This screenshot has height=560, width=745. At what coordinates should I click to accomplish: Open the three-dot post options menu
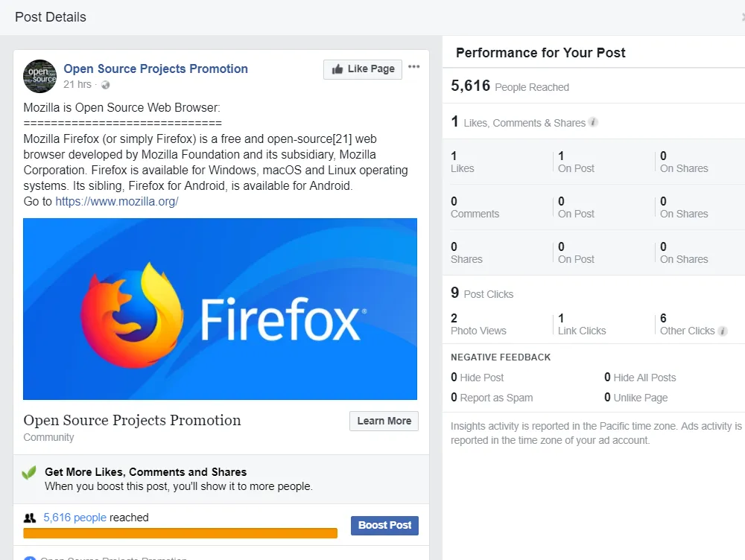coord(413,66)
